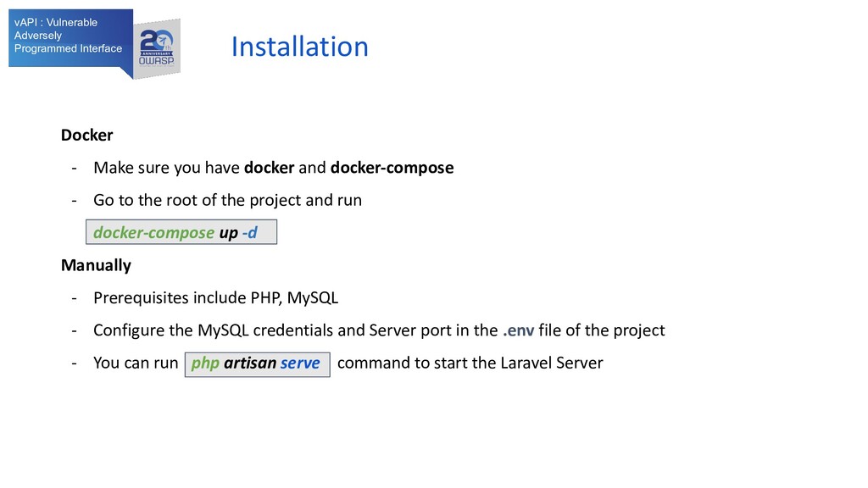Image resolution: width=868 pixels, height=488 pixels.
Task: Click the blue '-d' flag text
Action: 250,232
